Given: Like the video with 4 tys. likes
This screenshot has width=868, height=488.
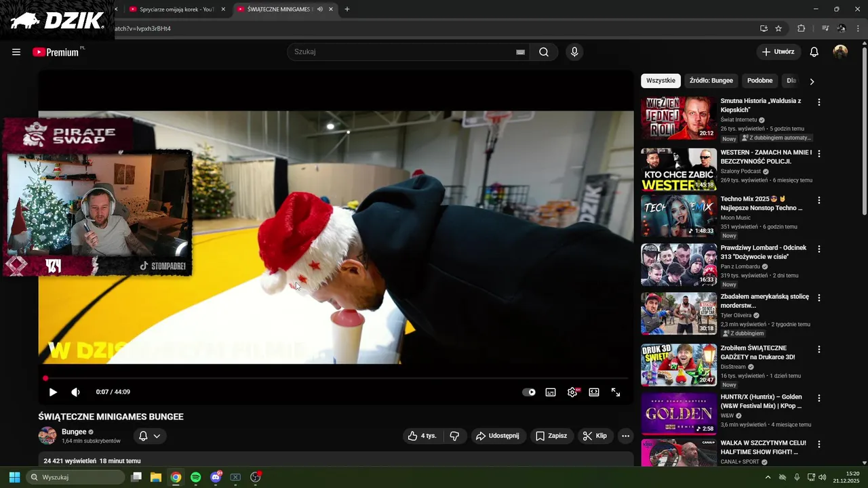Looking at the screenshot, I should [x=422, y=436].
